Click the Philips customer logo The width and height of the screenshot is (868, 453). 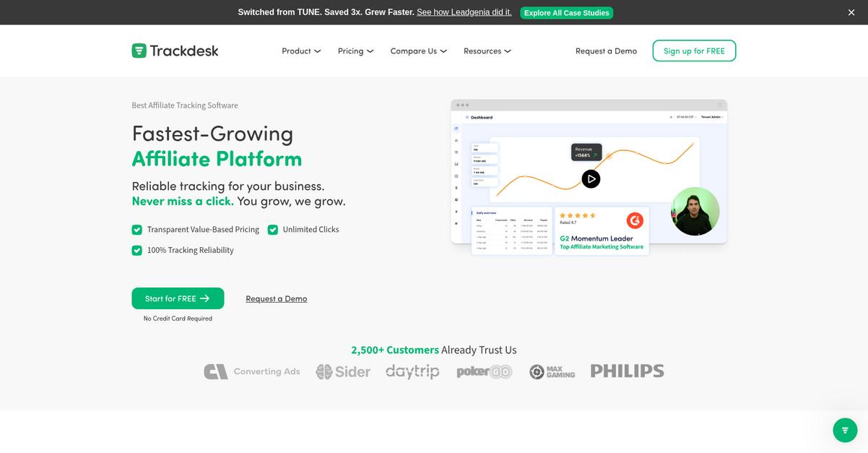tap(628, 371)
